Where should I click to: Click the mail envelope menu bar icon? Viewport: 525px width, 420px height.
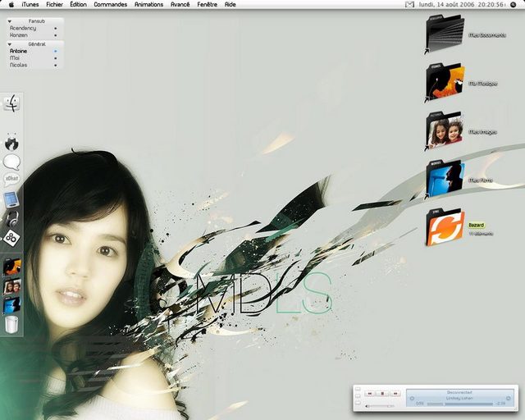(x=409, y=4)
